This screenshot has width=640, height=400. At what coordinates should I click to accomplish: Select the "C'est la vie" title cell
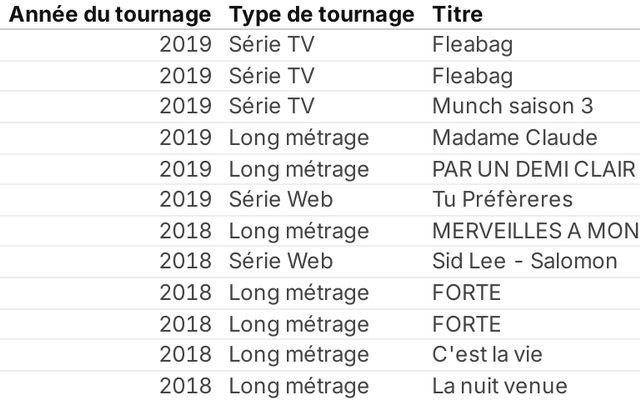[489, 355]
